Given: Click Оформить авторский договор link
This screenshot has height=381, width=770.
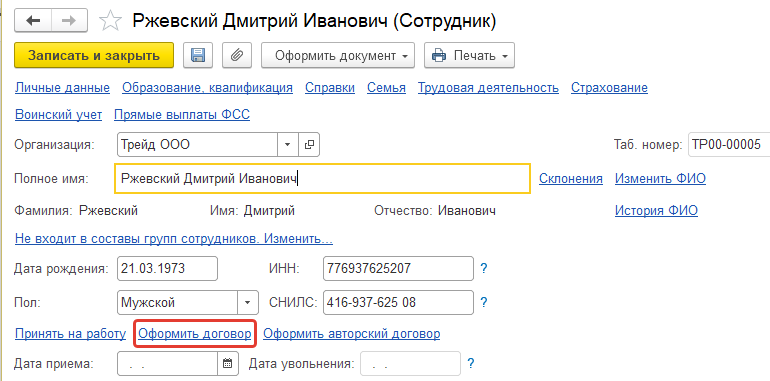Looking at the screenshot, I should click(x=352, y=334).
